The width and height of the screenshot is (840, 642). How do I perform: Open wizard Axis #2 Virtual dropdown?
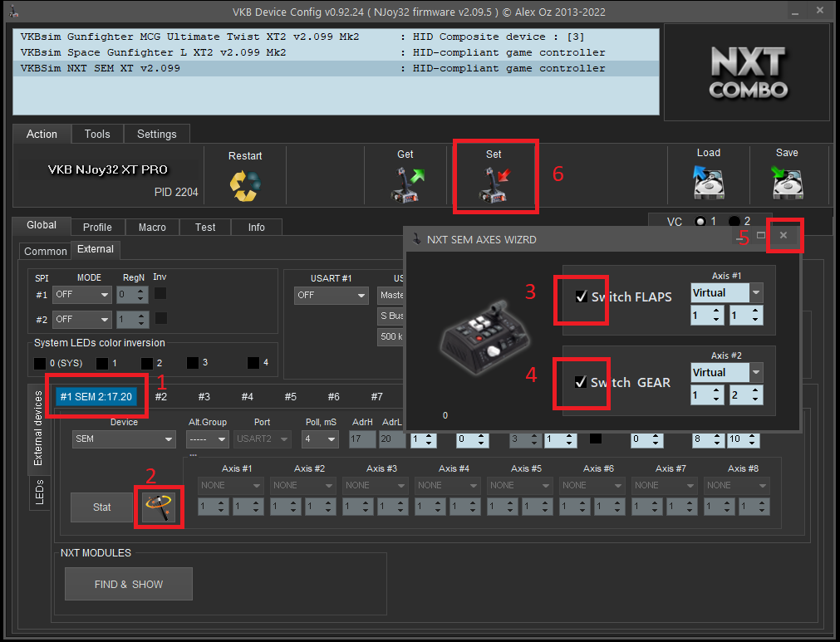pyautogui.click(x=726, y=373)
